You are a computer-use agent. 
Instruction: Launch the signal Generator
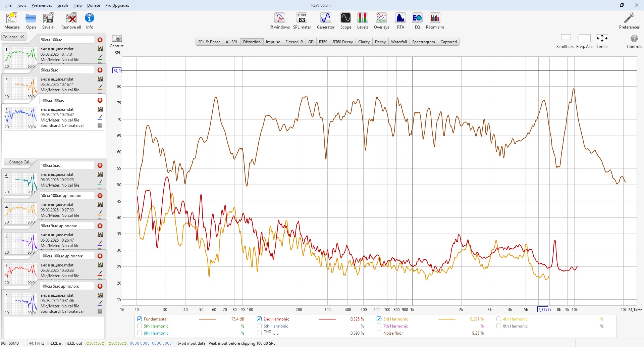[x=326, y=21]
